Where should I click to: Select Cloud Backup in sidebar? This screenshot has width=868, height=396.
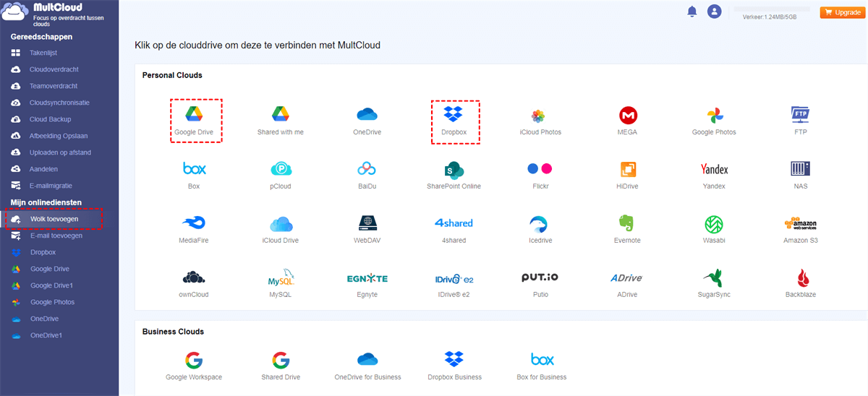click(50, 119)
